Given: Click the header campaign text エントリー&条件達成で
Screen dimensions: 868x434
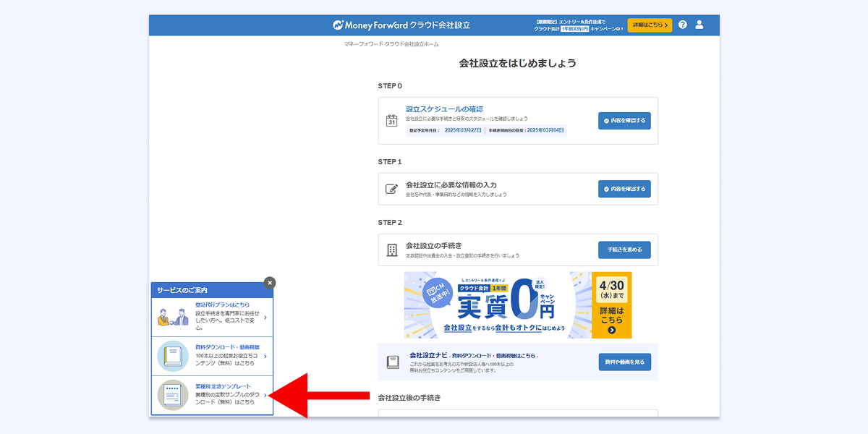Looking at the screenshot, I should [x=582, y=22].
